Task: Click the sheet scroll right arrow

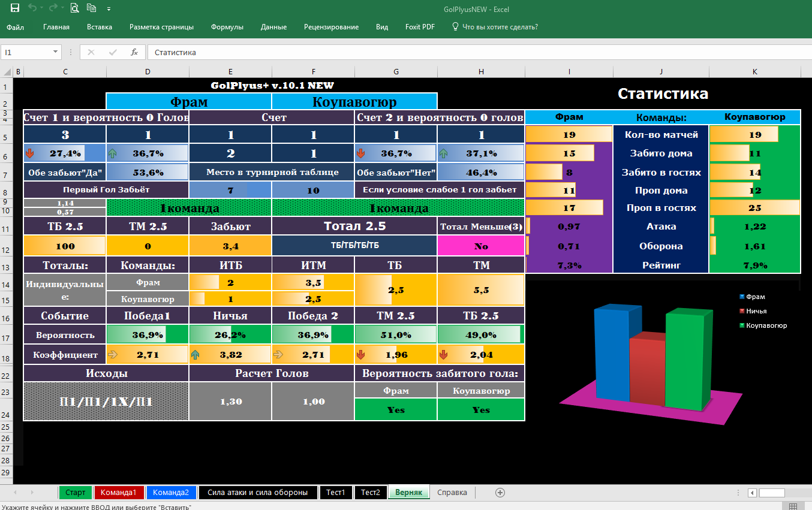Action: tap(31, 493)
